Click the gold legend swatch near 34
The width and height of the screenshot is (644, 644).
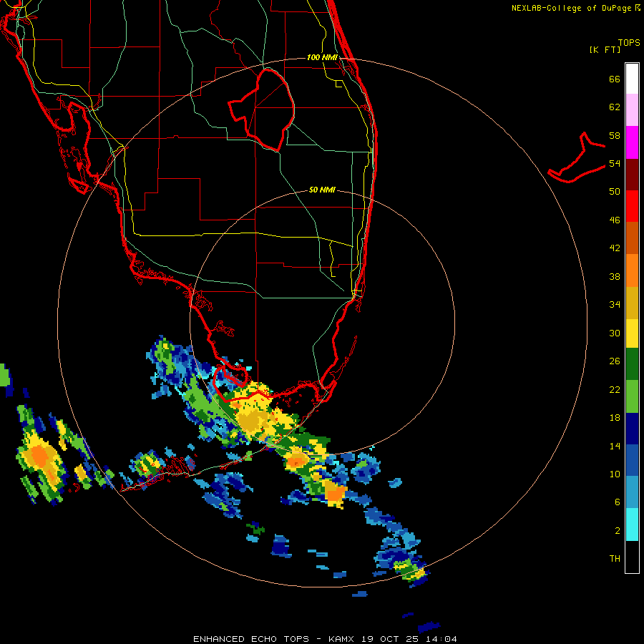click(632, 303)
